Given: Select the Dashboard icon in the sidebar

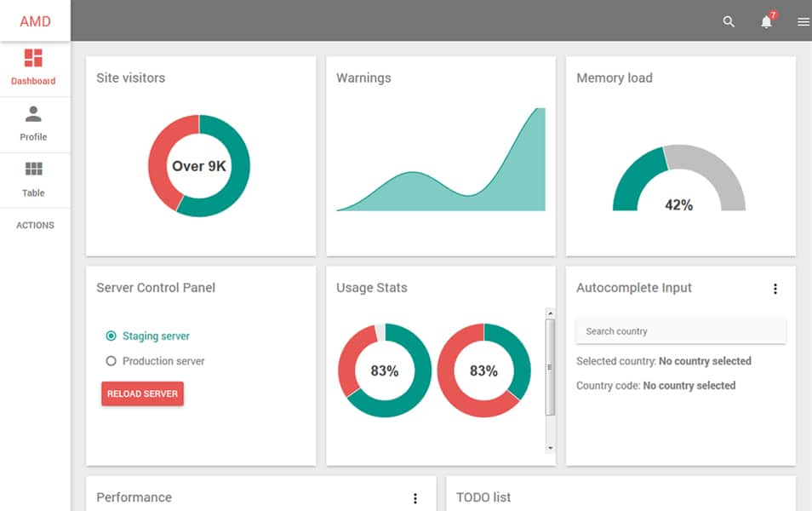Looking at the screenshot, I should click(33, 60).
